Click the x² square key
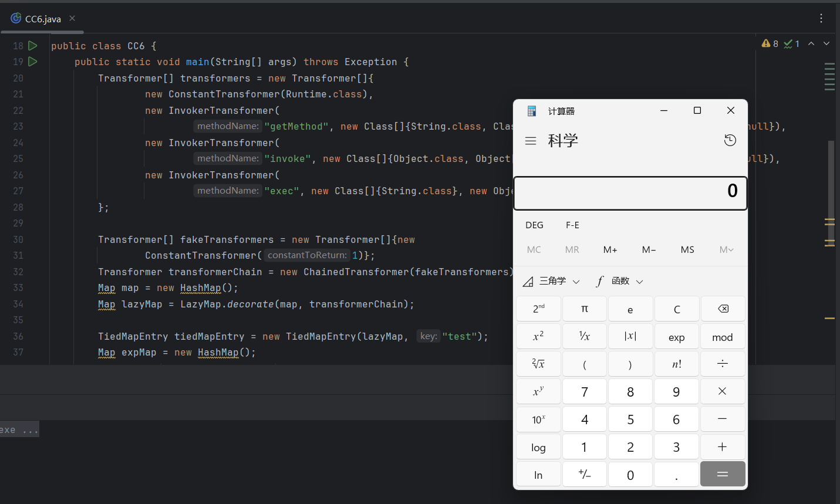 click(x=539, y=336)
